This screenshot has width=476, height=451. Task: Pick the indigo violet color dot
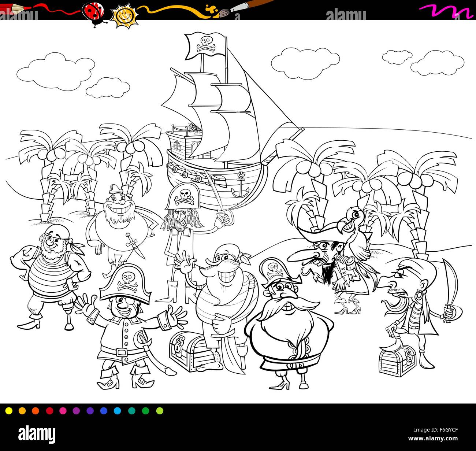[x=90, y=411]
